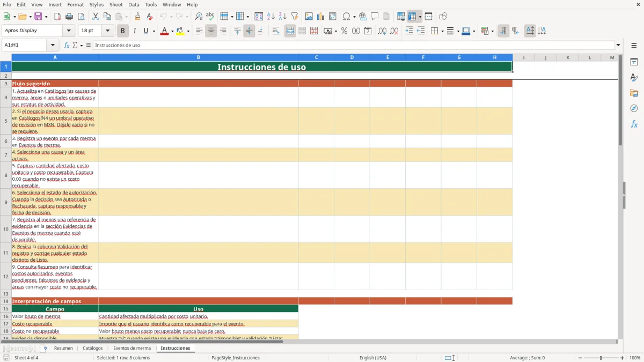The width and height of the screenshot is (644, 362).
Task: Sort ascending A to Z icon
Action: 271,17
